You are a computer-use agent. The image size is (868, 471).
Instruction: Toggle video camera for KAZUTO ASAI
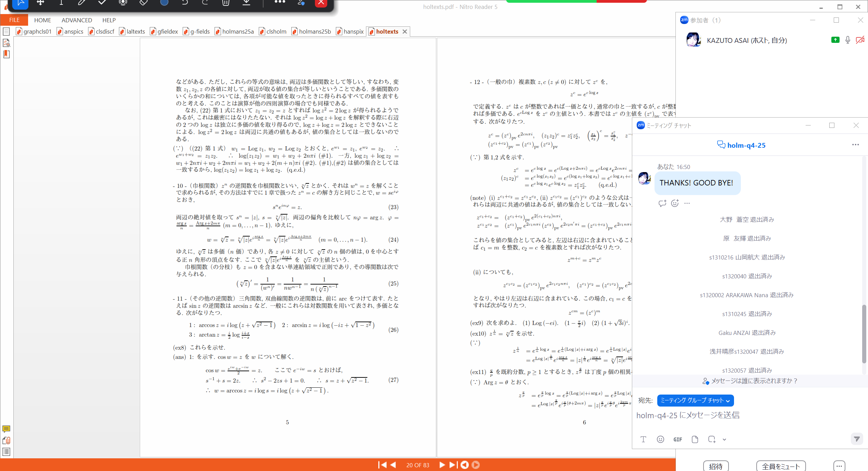point(859,40)
